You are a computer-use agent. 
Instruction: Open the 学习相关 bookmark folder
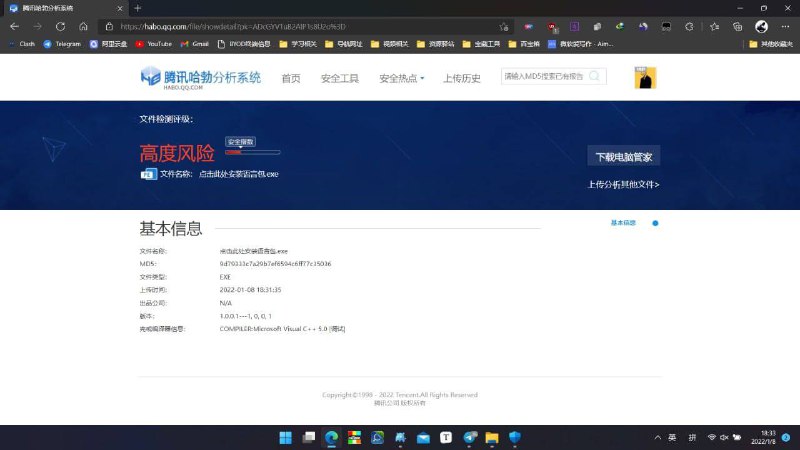point(298,44)
